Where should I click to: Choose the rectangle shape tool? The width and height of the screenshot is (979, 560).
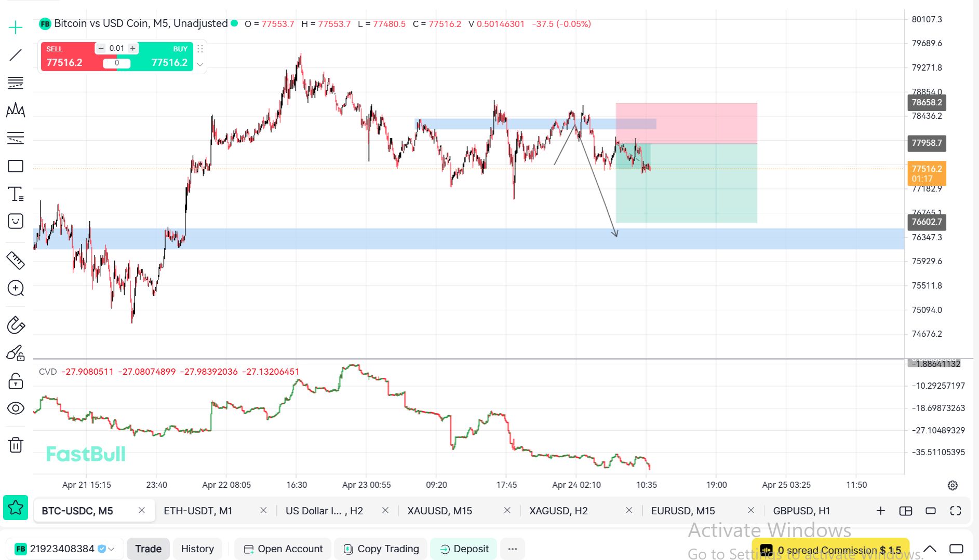[16, 166]
